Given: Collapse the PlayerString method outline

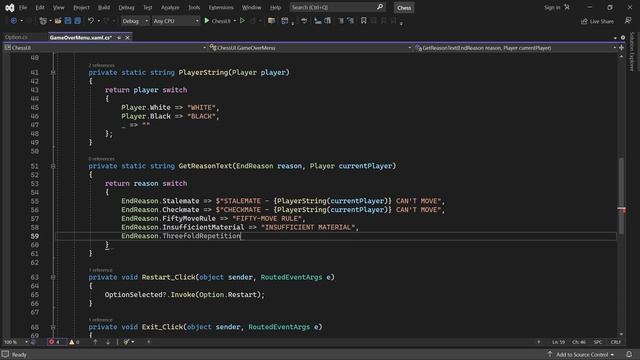Looking at the screenshot, I should point(53,73).
